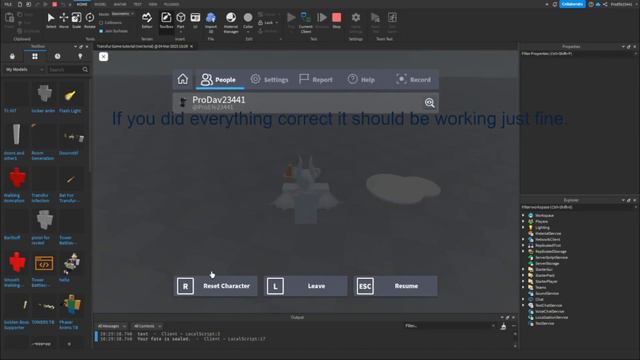This screenshot has height=360, width=640.
Task: Open the Terrain Editor
Action: click(147, 20)
